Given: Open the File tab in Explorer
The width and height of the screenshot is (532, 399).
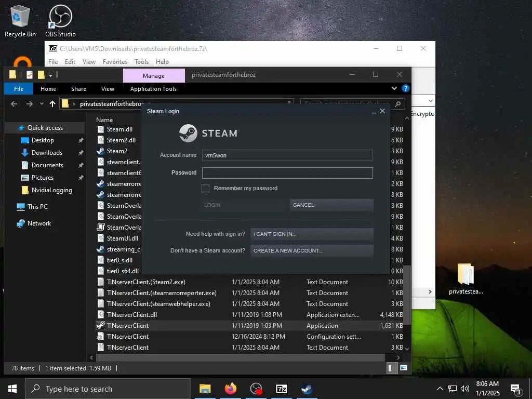Looking at the screenshot, I should pyautogui.click(x=19, y=88).
